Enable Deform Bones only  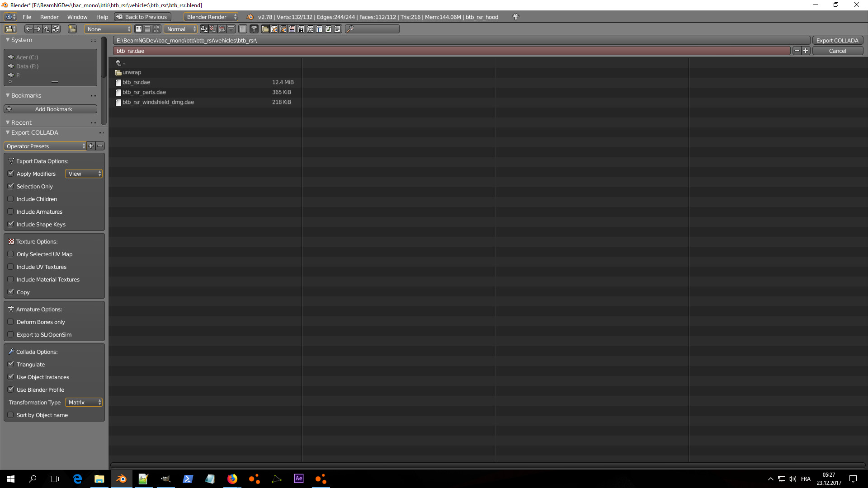point(11,322)
